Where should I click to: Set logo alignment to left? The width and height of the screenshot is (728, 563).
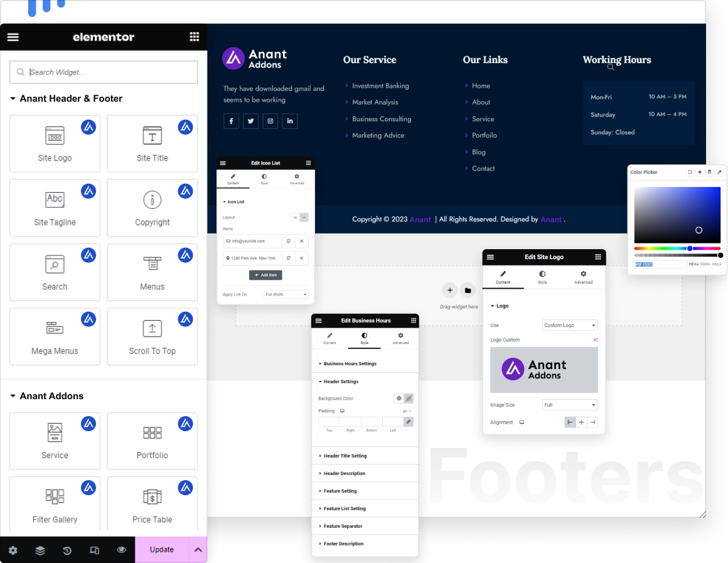pos(570,422)
